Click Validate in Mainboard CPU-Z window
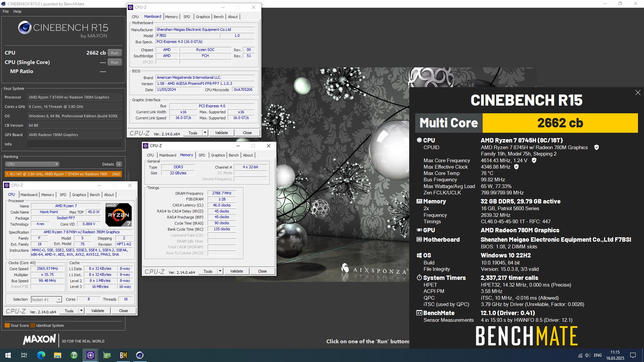This screenshot has width=644, height=362. pyautogui.click(x=221, y=133)
